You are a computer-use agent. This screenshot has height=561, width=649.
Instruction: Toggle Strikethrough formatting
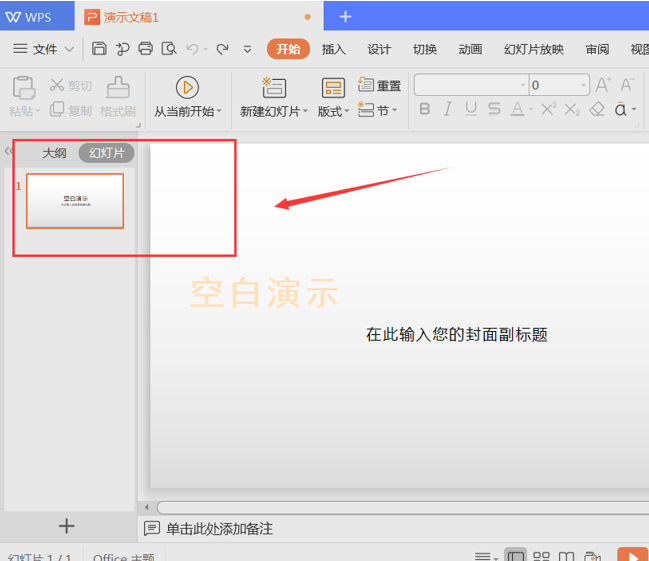pos(494,109)
